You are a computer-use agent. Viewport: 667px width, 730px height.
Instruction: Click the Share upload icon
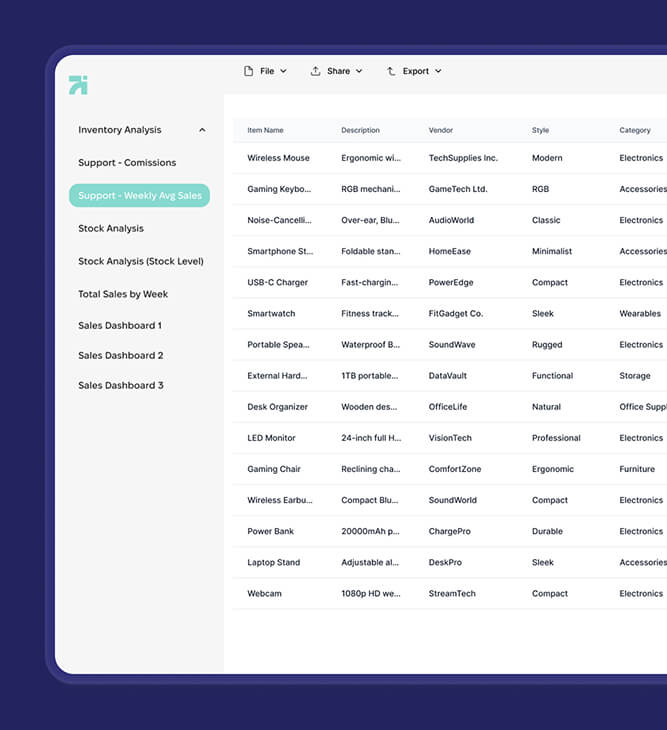[x=316, y=71]
